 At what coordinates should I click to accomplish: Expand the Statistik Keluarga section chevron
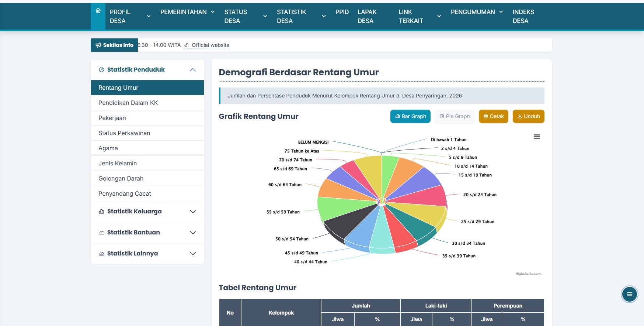193,212
